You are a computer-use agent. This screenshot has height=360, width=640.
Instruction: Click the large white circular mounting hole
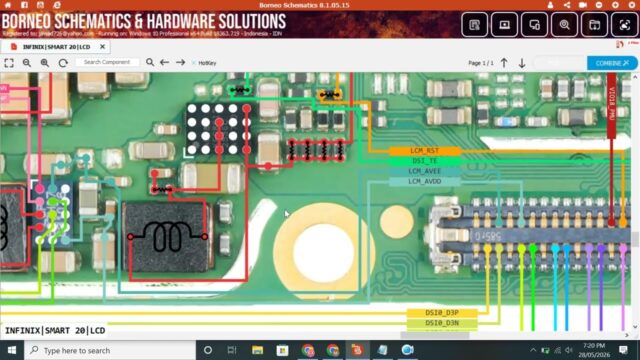pos(323,253)
